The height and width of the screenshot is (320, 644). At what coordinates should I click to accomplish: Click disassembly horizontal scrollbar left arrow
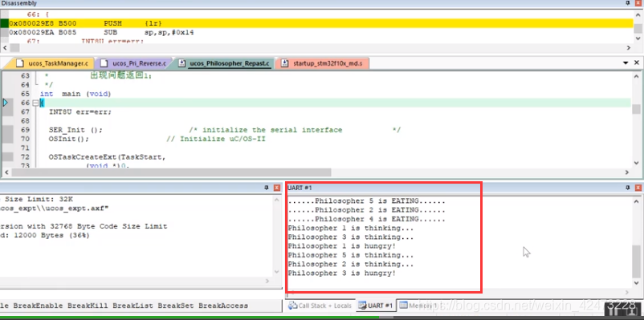coord(5,48)
